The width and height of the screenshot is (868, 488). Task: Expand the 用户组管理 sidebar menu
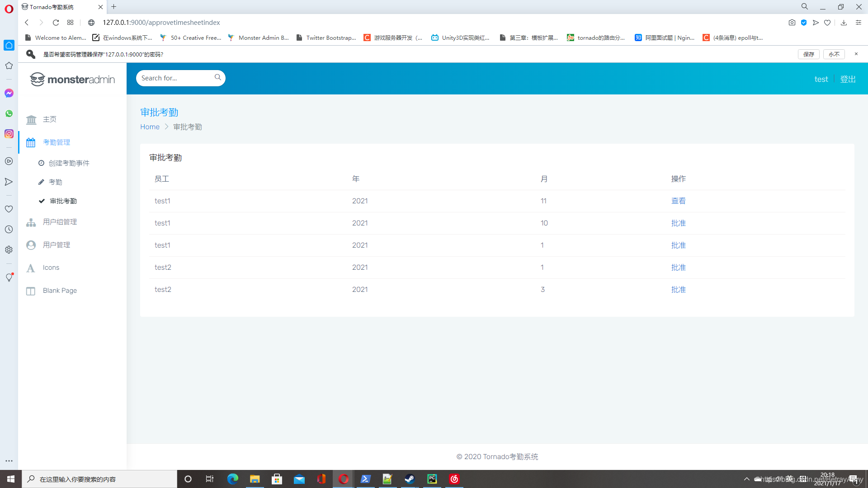tap(60, 222)
